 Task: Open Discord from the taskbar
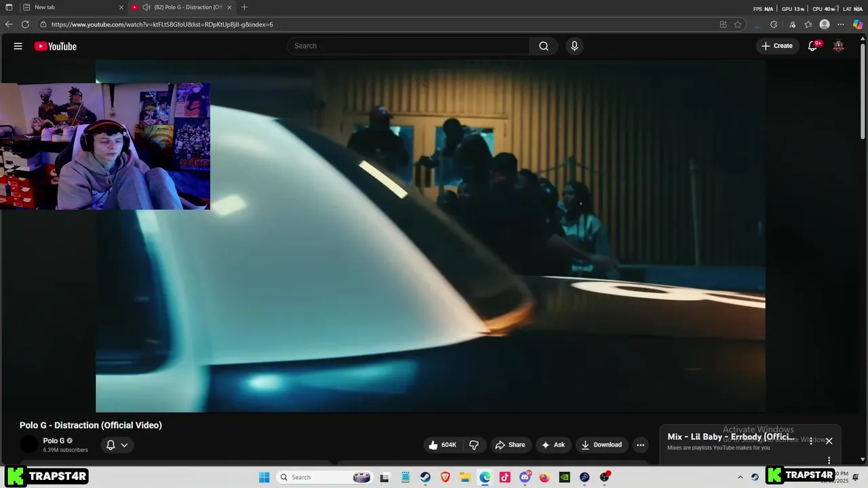point(525,477)
